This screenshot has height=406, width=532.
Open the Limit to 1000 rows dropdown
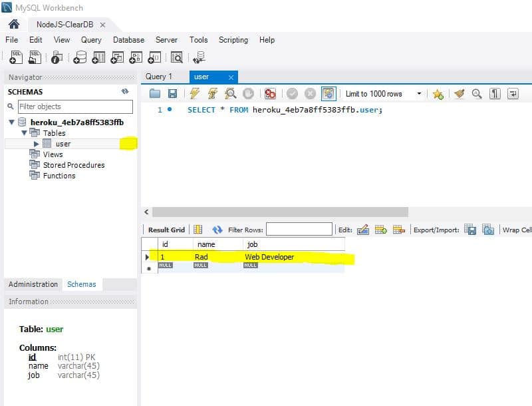(419, 94)
